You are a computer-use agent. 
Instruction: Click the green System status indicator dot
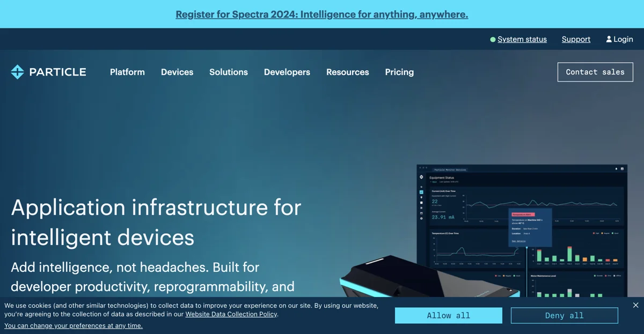coord(493,40)
